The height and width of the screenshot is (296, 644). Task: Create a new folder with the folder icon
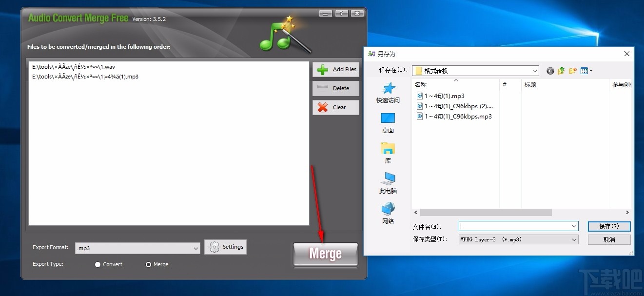click(573, 71)
